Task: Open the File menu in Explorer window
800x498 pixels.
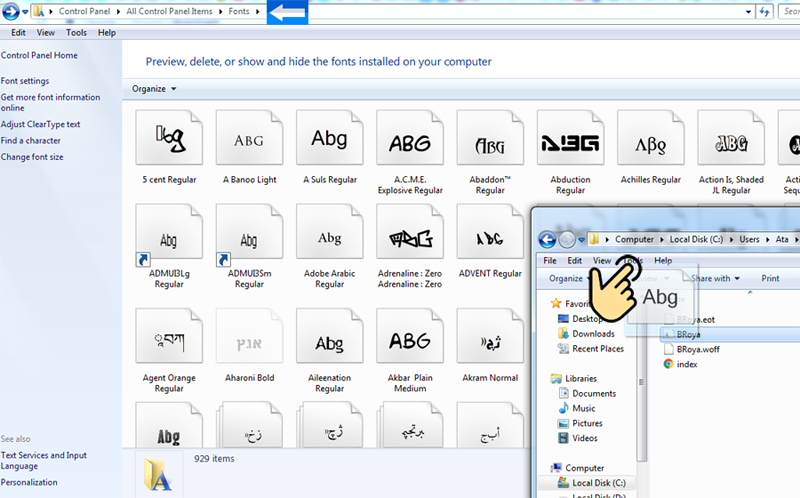Action: (x=549, y=260)
